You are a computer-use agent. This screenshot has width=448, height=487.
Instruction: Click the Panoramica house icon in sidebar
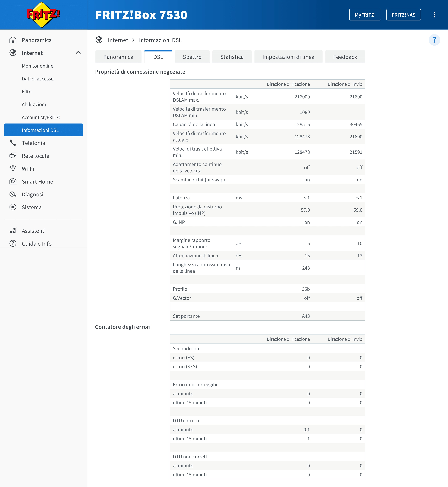point(13,40)
